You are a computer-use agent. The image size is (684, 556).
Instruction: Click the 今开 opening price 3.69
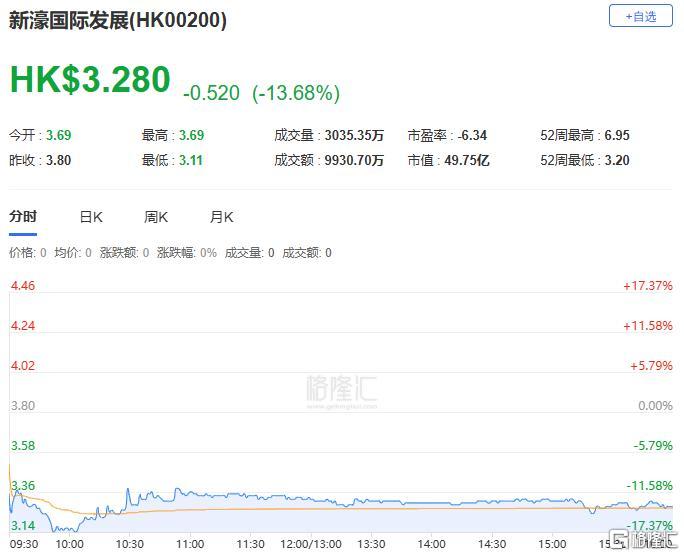[58, 135]
